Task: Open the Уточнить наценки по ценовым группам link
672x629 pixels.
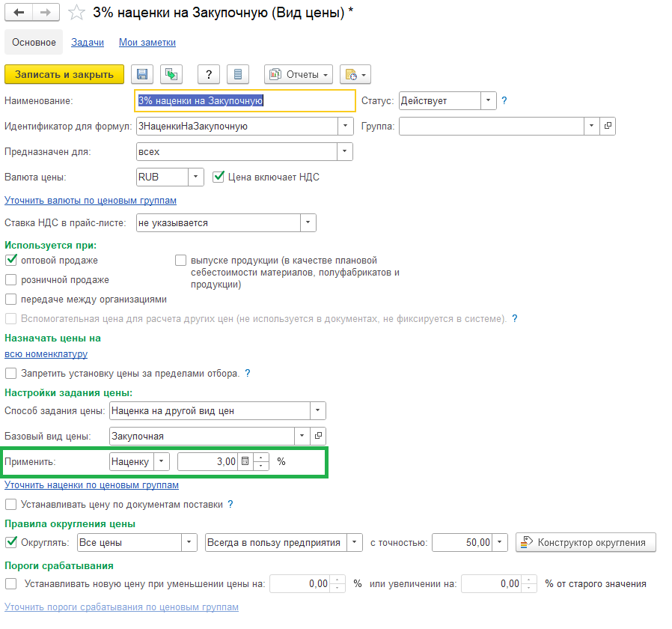Action: (x=92, y=485)
